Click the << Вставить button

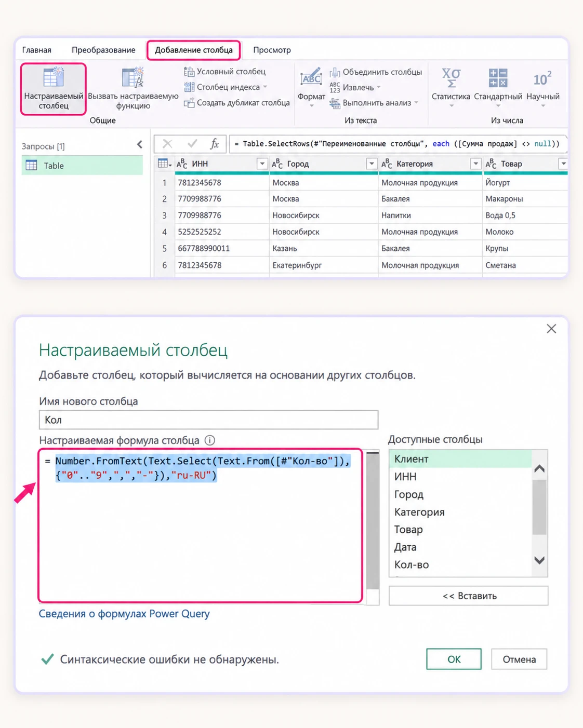point(469,596)
